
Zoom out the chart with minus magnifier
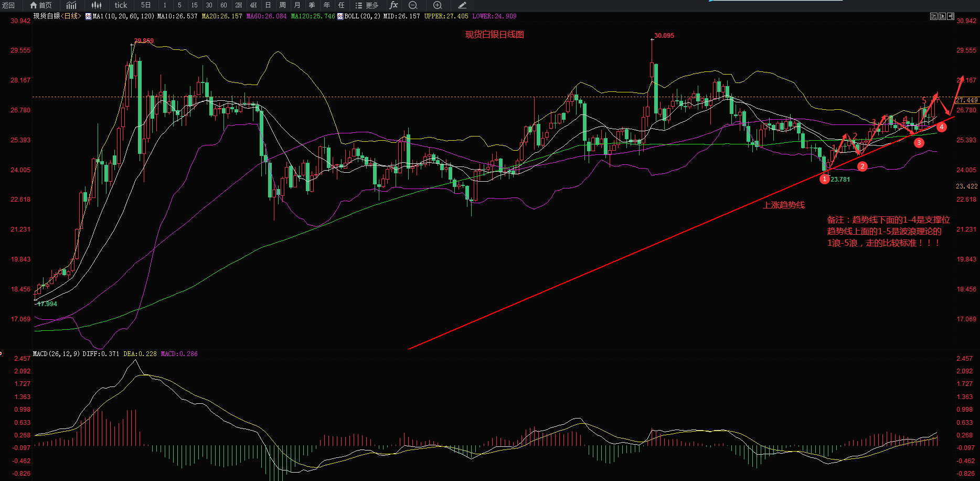pyautogui.click(x=413, y=5)
